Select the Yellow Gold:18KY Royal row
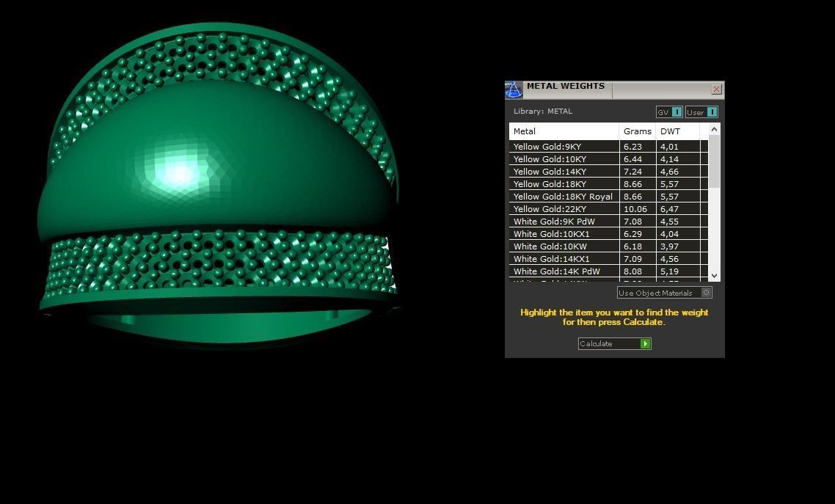 [x=608, y=197]
